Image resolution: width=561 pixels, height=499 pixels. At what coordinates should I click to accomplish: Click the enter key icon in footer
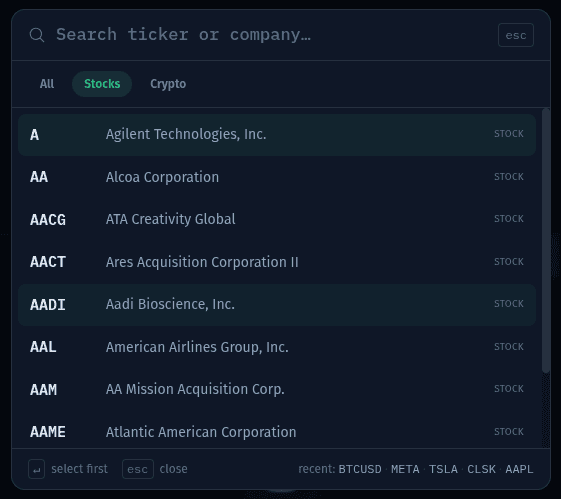tap(36, 469)
